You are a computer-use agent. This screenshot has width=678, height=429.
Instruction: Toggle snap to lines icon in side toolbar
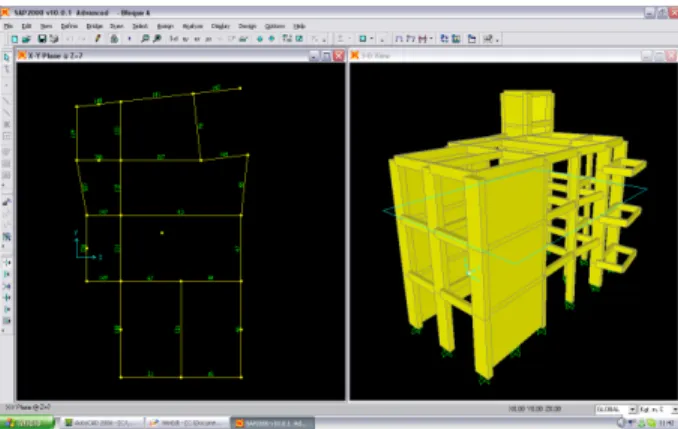pos(6,310)
